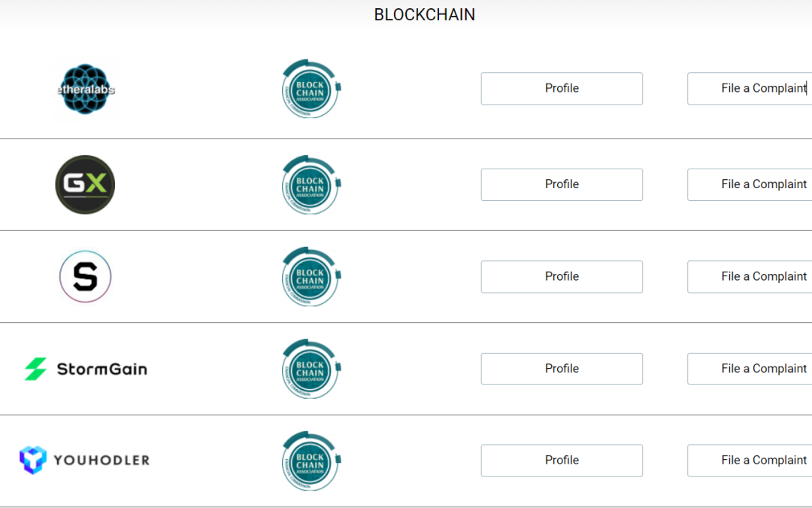Click Blockchain Association badge in StormGain row
Image resolution: width=812 pixels, height=508 pixels.
tap(311, 369)
